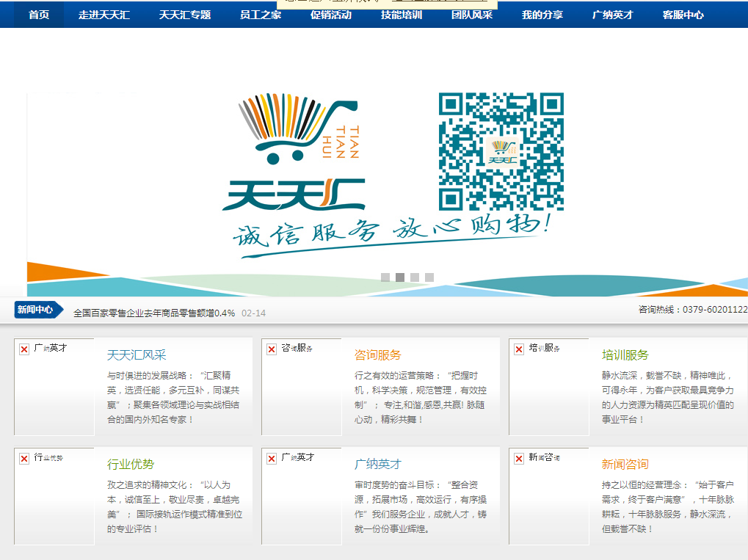Screen dimensions: 748x560
Task: Click the 行业优势 broken image thumbnail
Action: (55, 495)
